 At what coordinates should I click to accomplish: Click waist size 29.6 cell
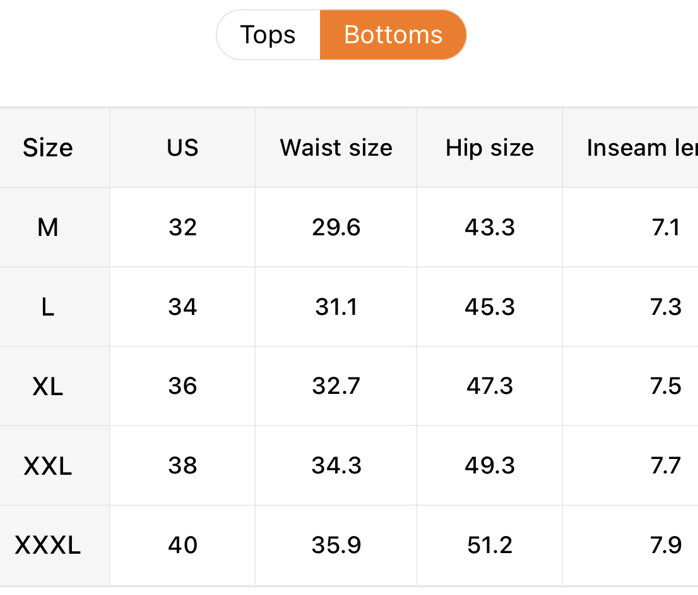click(336, 227)
